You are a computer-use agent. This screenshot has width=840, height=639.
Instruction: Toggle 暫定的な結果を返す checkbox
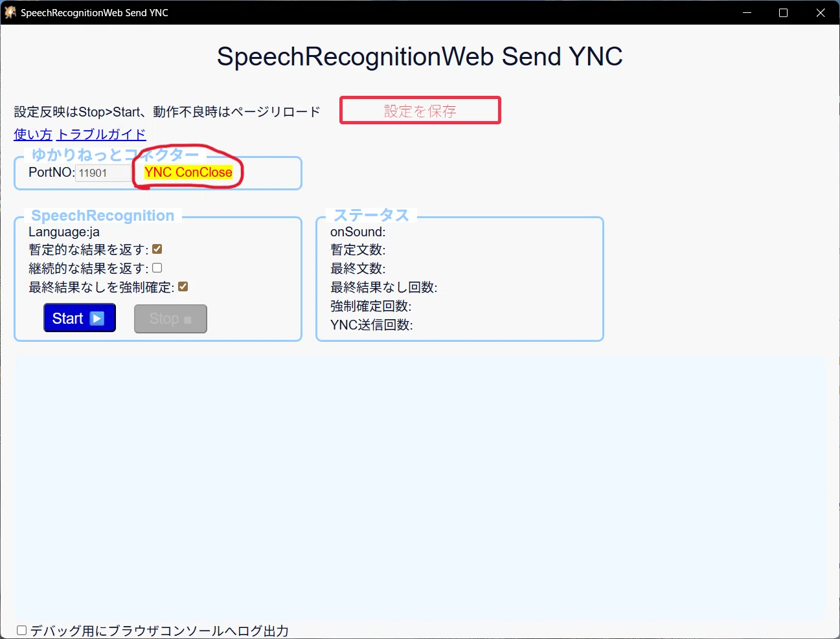pos(157,249)
